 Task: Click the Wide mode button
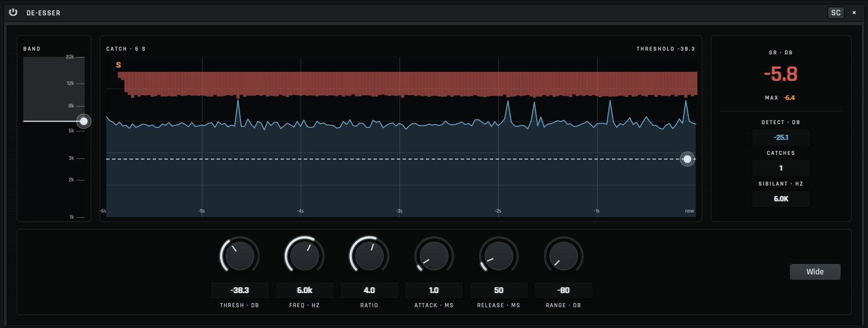[x=815, y=272]
